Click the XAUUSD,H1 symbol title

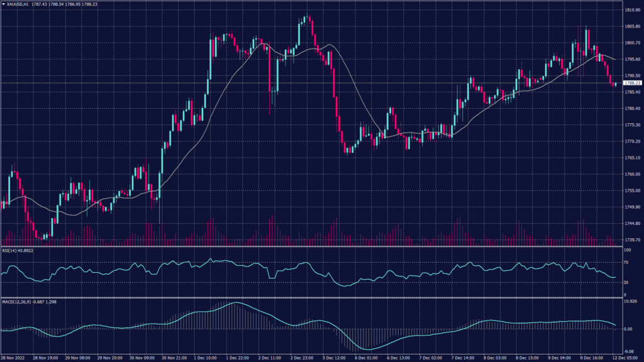[19, 4]
